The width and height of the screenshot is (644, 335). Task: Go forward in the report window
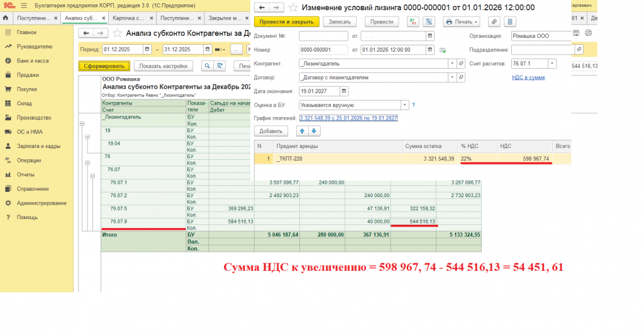click(100, 33)
